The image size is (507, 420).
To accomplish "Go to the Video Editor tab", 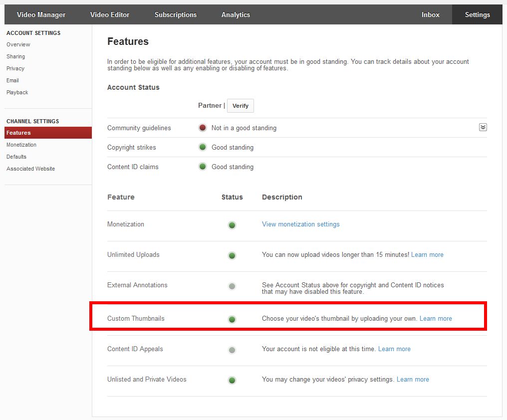I will (x=110, y=14).
